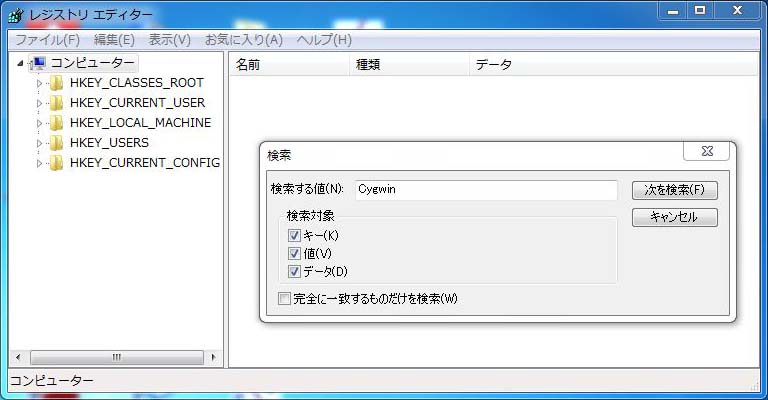The height and width of the screenshot is (400, 768).
Task: Close the 検索 dialog with X button
Action: (706, 151)
